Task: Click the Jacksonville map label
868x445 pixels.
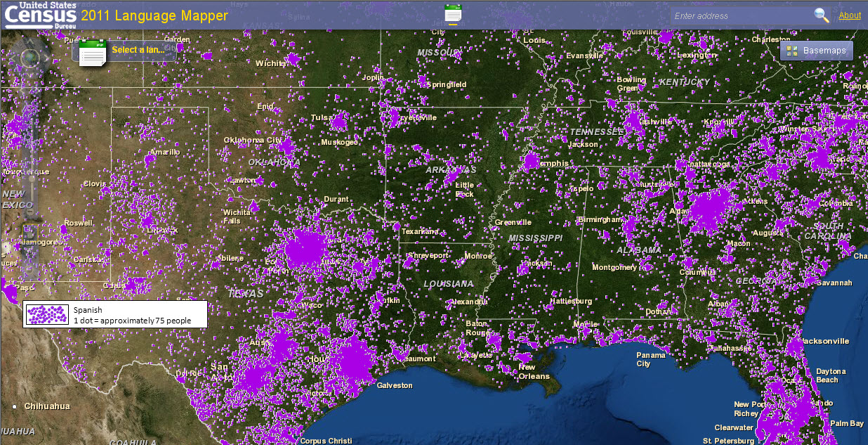Action: [824, 341]
